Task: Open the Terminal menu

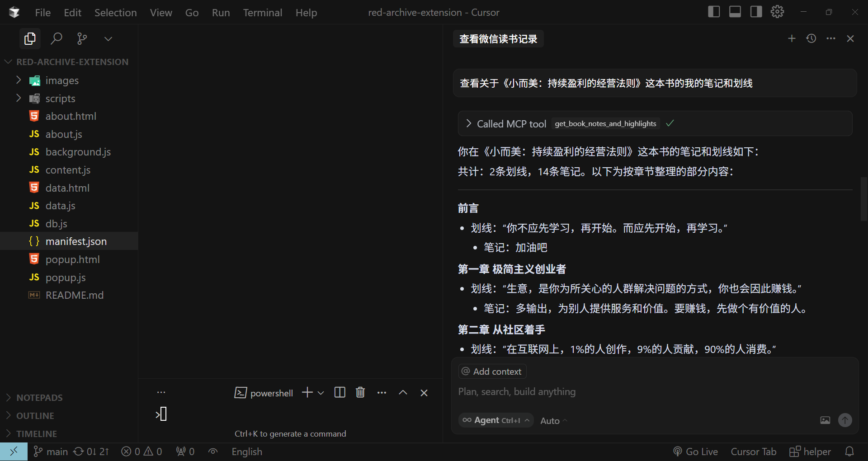Action: [x=263, y=13]
